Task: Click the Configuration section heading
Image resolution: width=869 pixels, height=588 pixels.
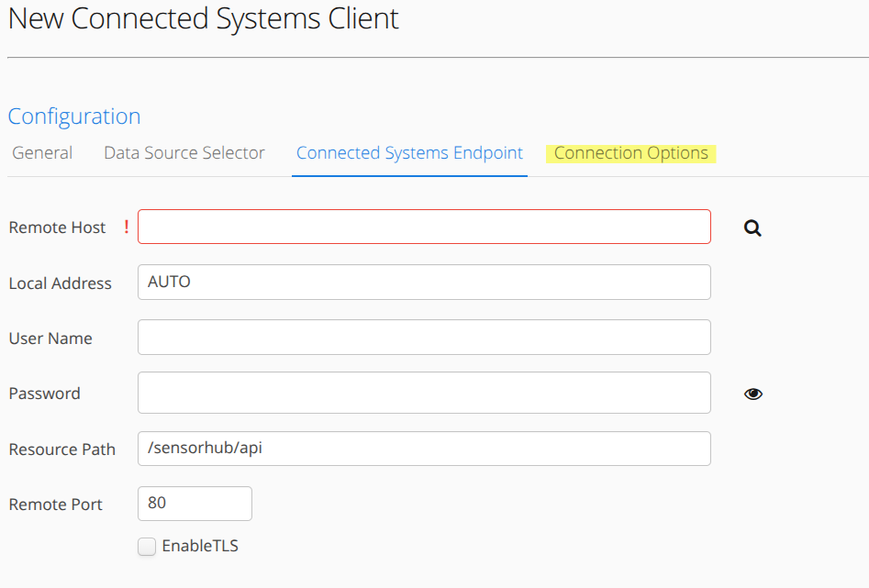Action: [74, 116]
